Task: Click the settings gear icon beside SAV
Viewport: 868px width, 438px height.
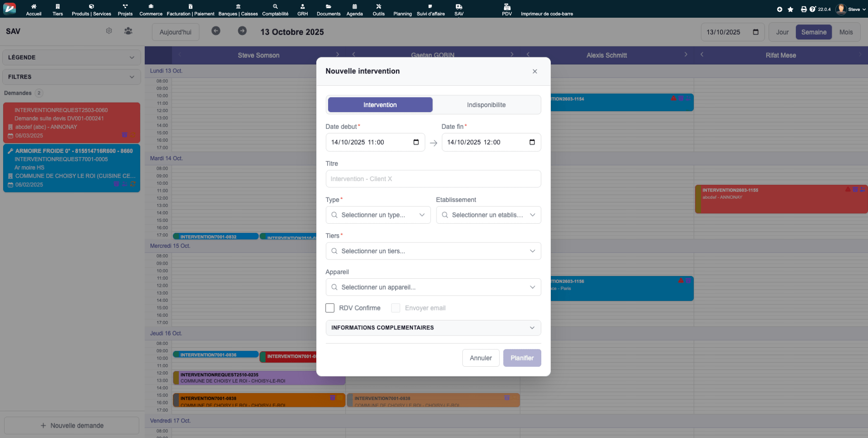Action: (109, 31)
